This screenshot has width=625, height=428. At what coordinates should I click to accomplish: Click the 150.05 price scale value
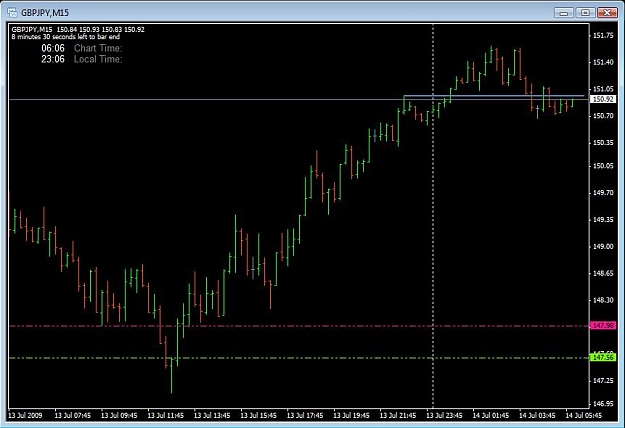(x=603, y=165)
